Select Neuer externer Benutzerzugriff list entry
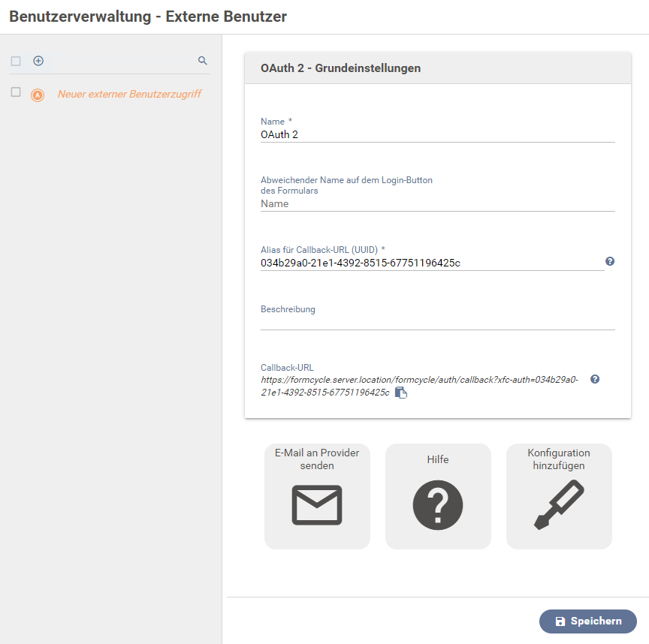Viewport: 649px width, 644px height. click(x=129, y=95)
